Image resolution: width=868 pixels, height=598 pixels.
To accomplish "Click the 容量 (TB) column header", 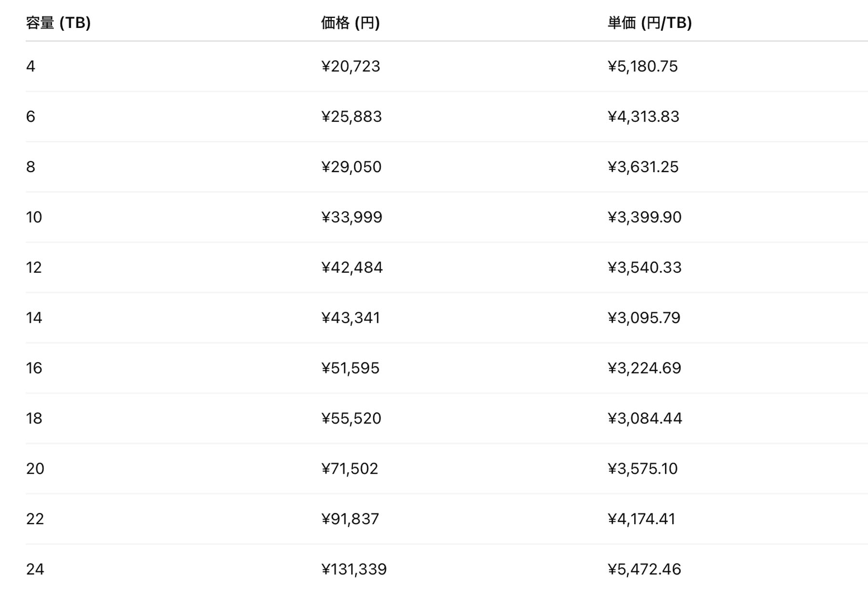I will point(58,23).
